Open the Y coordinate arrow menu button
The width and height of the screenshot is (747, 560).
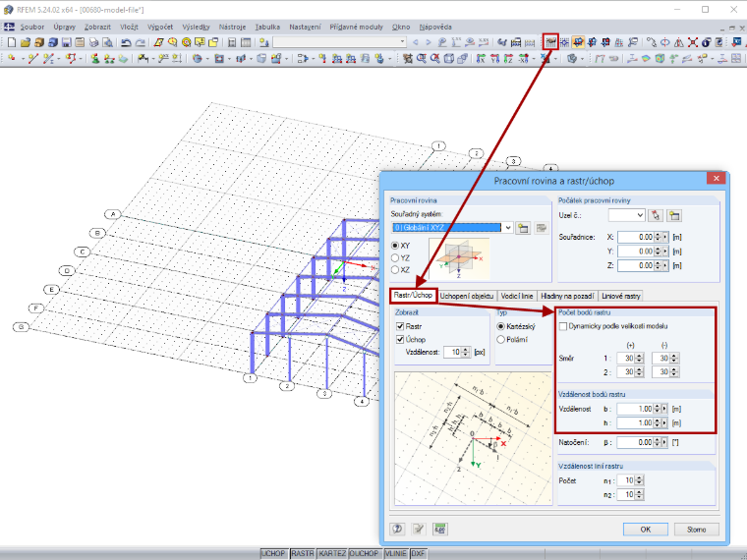point(665,251)
